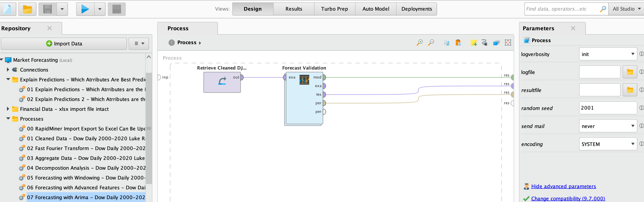Click the logfile folder browse button
The height and width of the screenshot is (202, 644).
[x=630, y=72]
